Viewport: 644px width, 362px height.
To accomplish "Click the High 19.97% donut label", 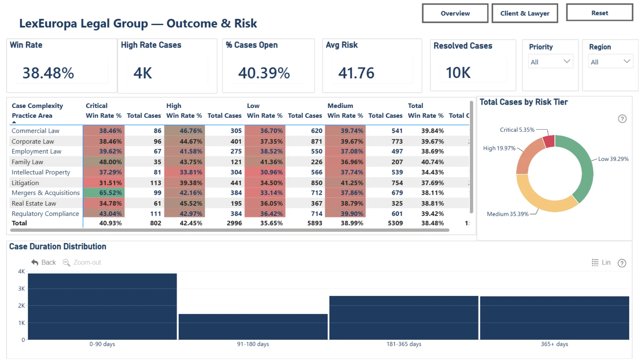I will click(x=499, y=148).
